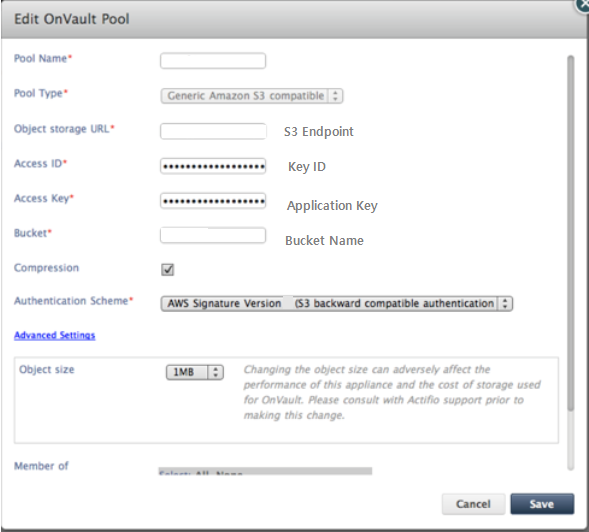Open the Object size 1MB dropdown
Image resolution: width=589 pixels, height=532 pixels.
[x=195, y=372]
